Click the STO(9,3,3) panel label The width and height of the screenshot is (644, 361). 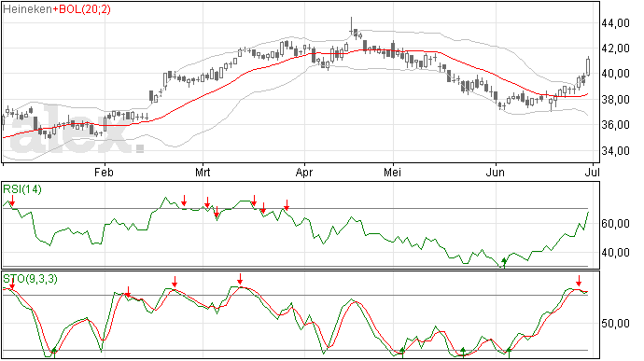(x=30, y=279)
